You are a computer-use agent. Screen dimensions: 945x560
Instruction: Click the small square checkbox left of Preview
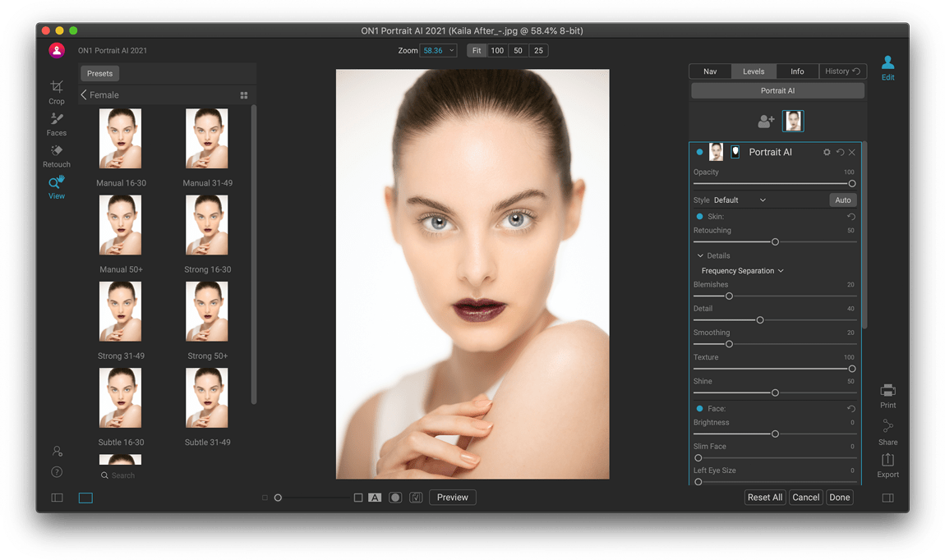click(x=358, y=498)
